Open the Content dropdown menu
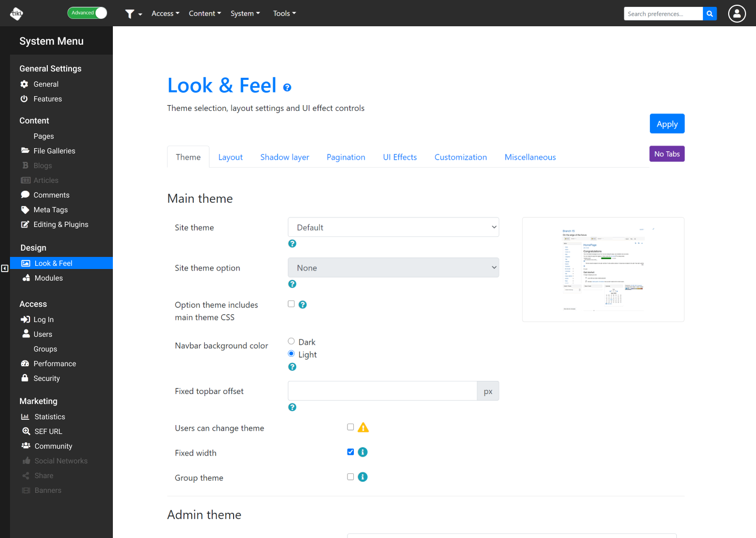 (x=205, y=14)
